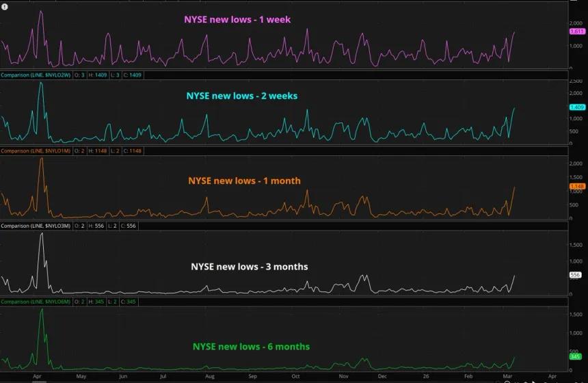Click the Oct label on time axis
Screen dimensions: 588x383
click(x=295, y=376)
